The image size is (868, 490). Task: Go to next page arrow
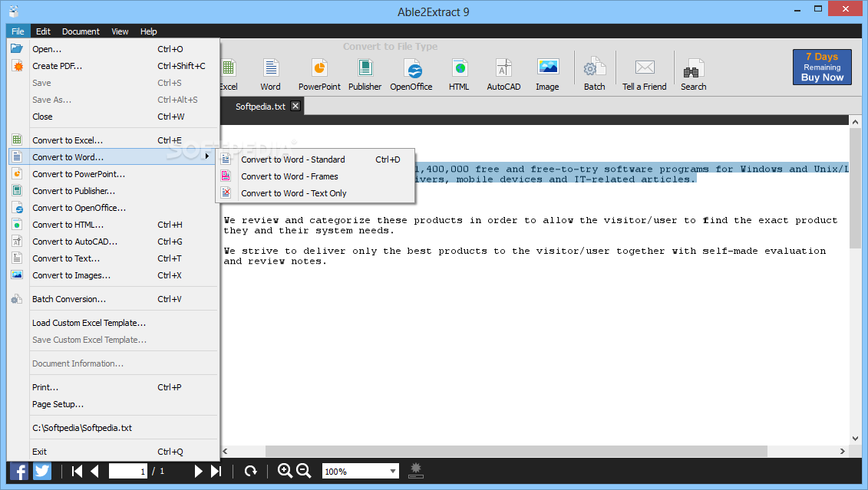point(198,471)
